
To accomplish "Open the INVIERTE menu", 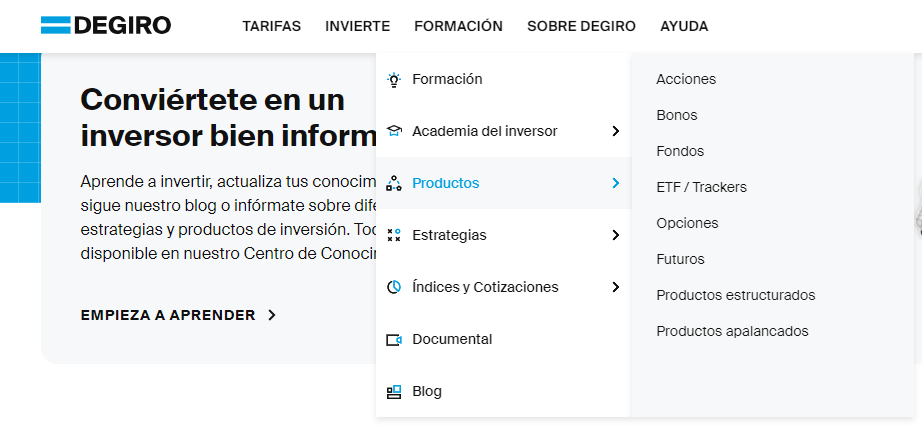I will coord(358,26).
